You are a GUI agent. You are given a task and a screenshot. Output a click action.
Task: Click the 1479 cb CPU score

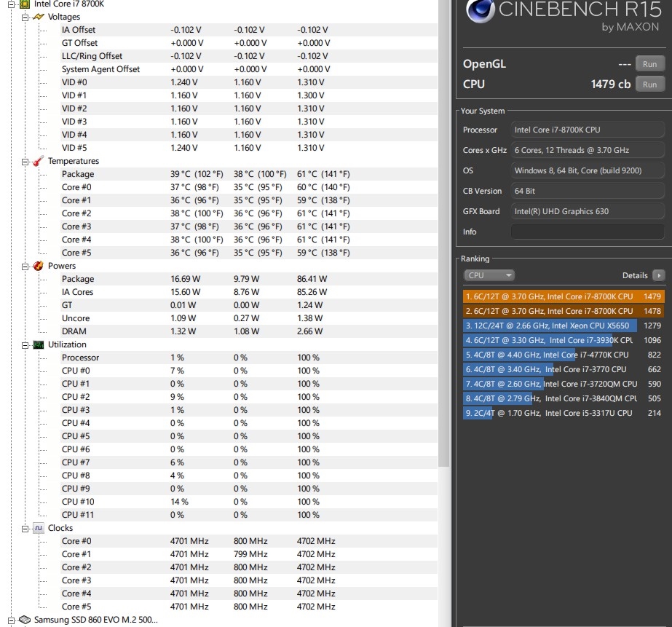point(611,84)
